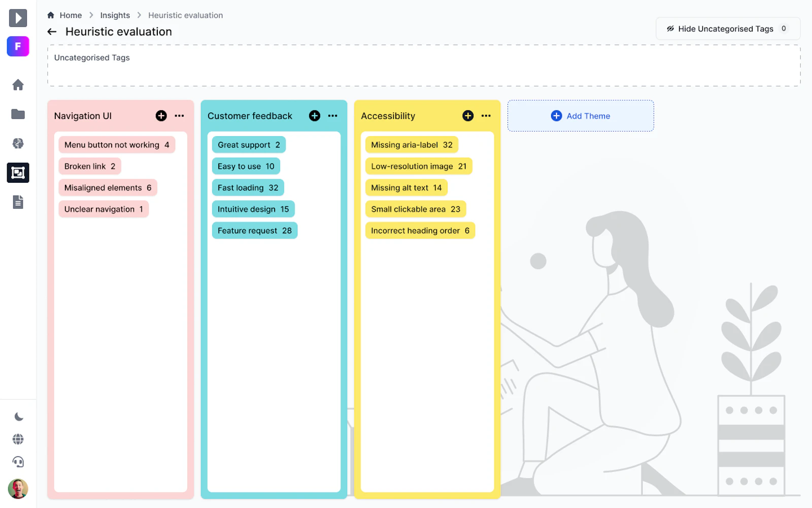Add a tag to Accessibility theme
The height and width of the screenshot is (508, 812).
click(x=468, y=116)
